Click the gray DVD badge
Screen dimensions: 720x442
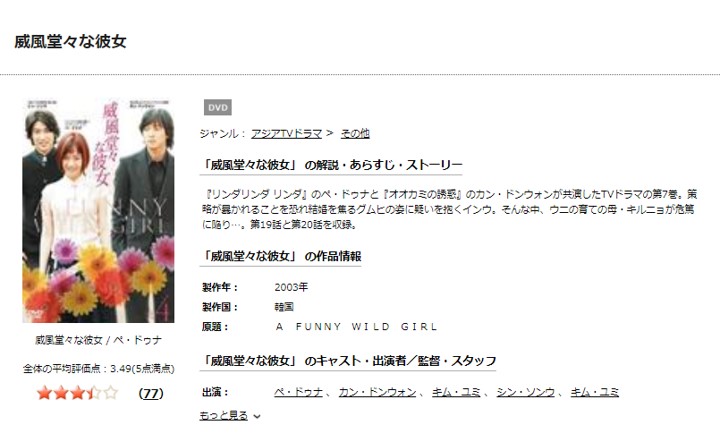[218, 107]
